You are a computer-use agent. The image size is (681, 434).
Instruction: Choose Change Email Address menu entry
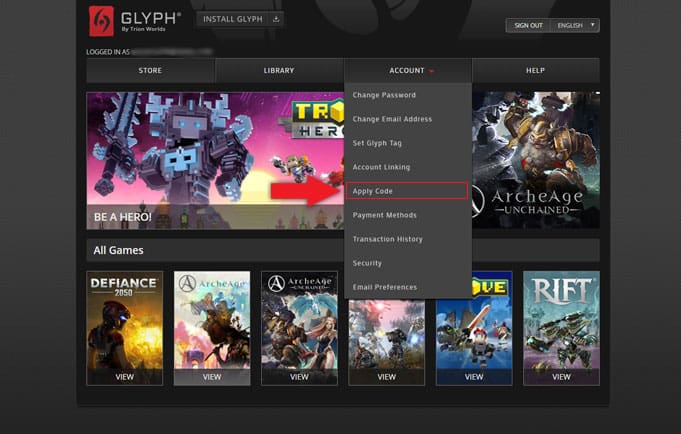392,119
